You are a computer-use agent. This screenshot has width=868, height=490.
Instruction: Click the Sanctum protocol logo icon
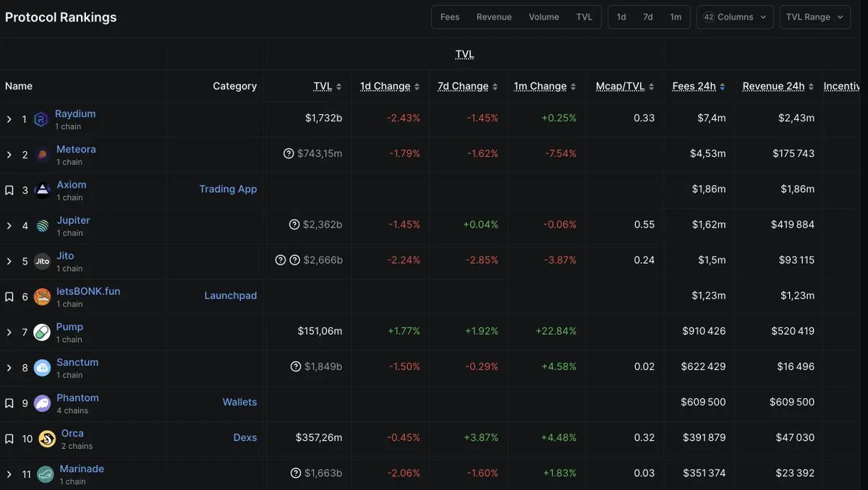coord(43,367)
